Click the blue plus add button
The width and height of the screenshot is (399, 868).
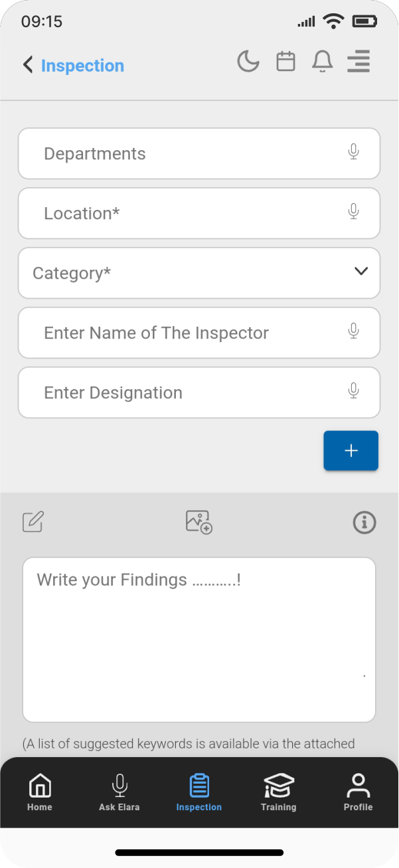pos(351,451)
